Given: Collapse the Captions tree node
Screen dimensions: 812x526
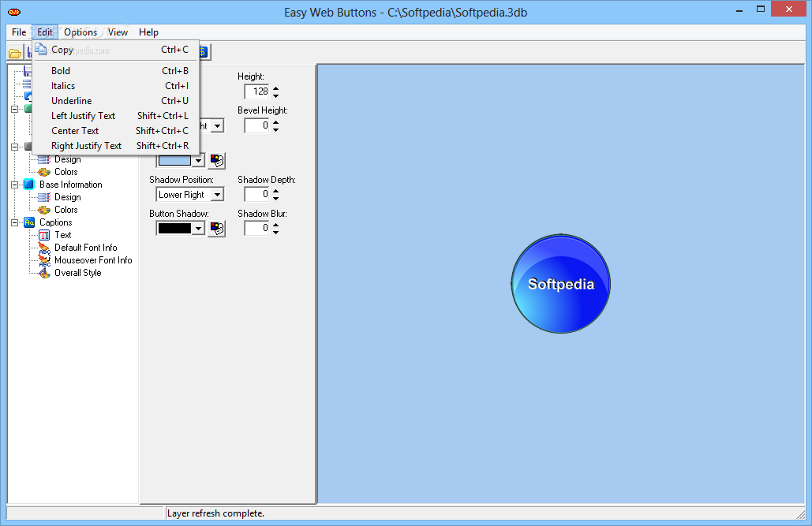Looking at the screenshot, I should (x=14, y=222).
